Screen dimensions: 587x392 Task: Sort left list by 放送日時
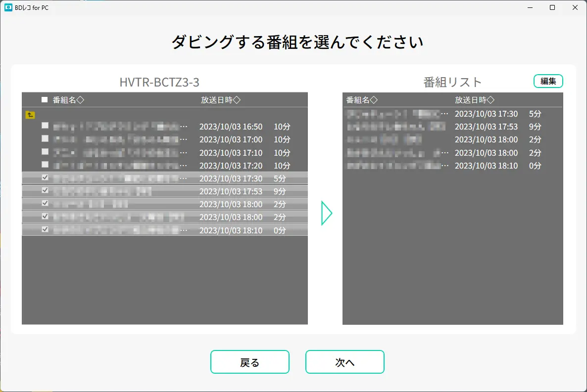point(220,100)
